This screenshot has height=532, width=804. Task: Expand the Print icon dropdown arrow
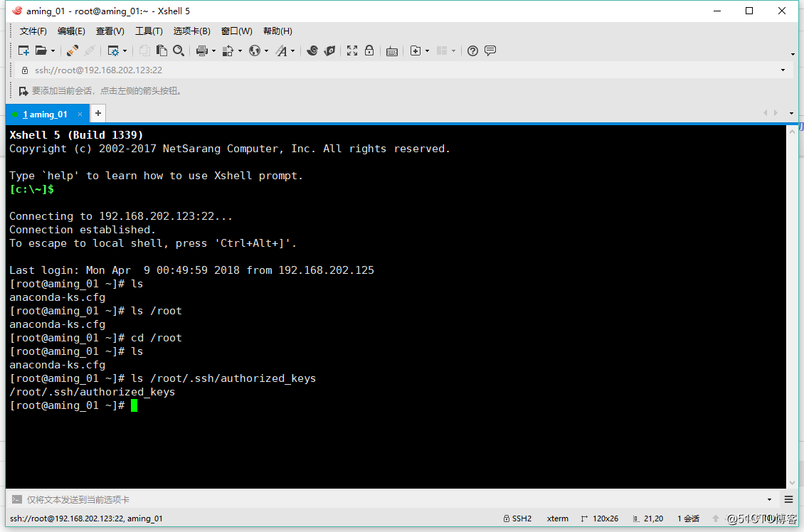coord(214,51)
